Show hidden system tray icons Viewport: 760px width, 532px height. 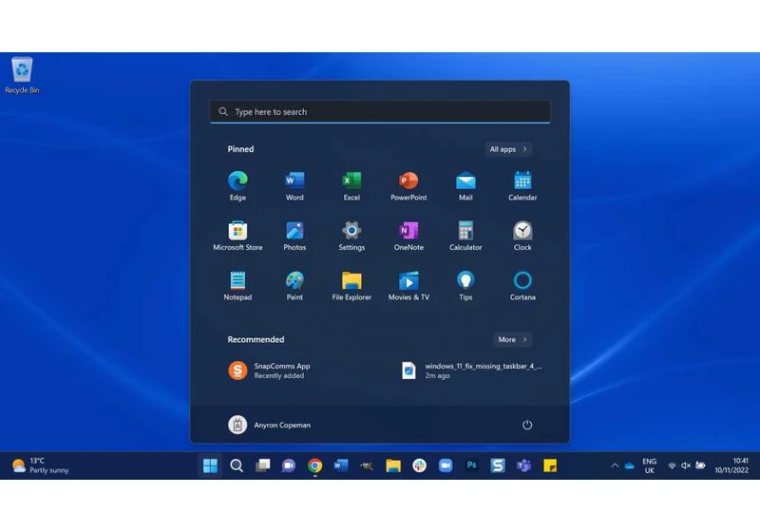tap(615, 465)
